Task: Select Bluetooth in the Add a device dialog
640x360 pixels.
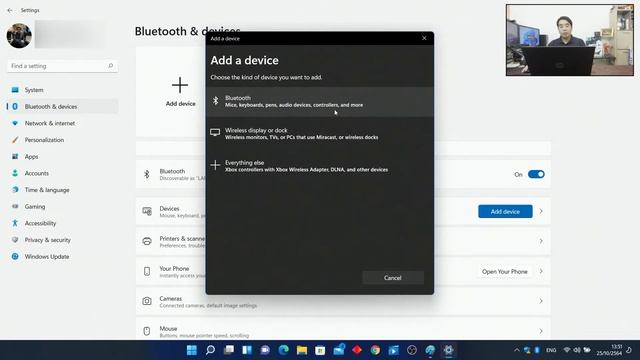Action: tap(320, 101)
